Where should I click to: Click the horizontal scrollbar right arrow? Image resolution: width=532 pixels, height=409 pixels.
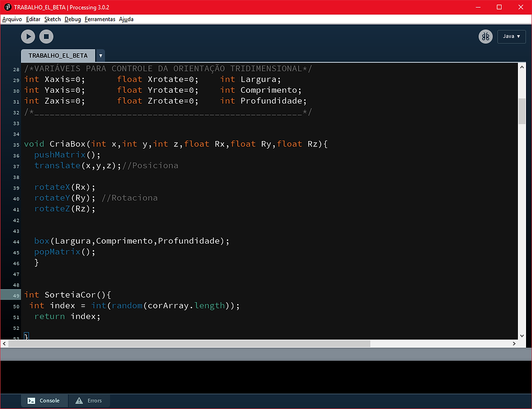coord(514,343)
